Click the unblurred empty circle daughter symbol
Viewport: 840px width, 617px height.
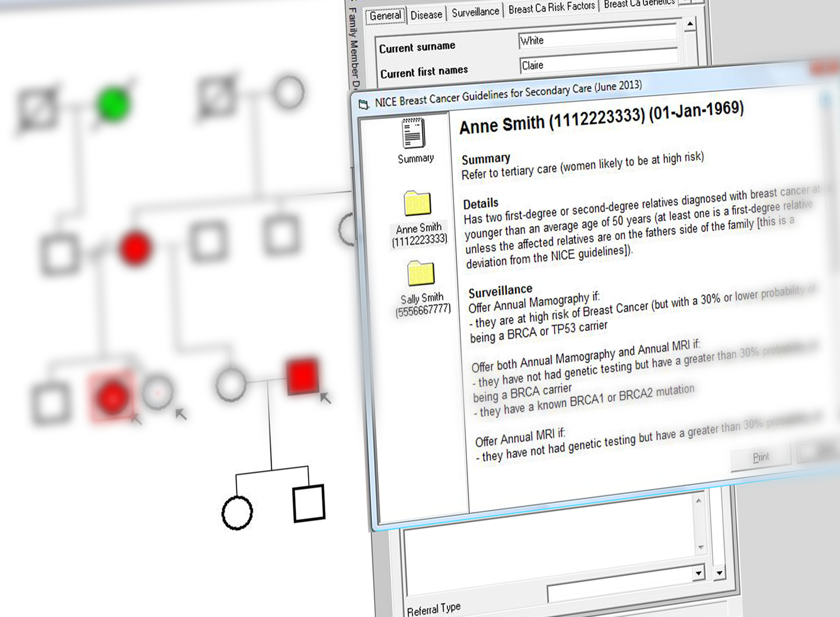tap(237, 512)
